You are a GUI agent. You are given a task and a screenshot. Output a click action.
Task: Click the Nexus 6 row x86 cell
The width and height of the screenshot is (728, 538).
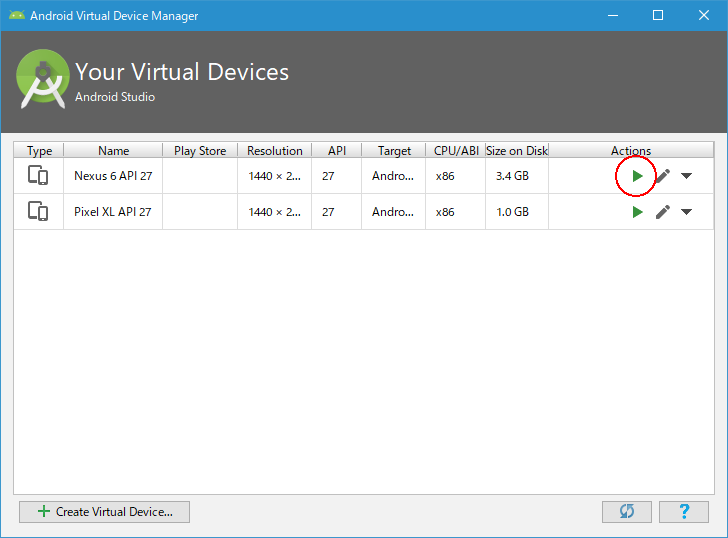[455, 176]
